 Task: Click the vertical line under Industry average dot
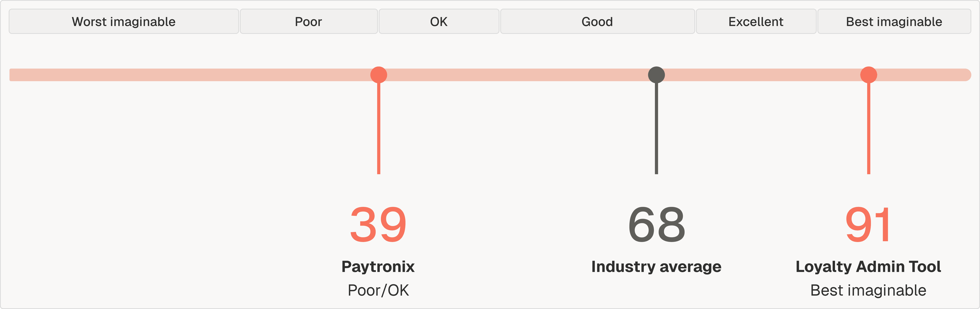(656, 128)
